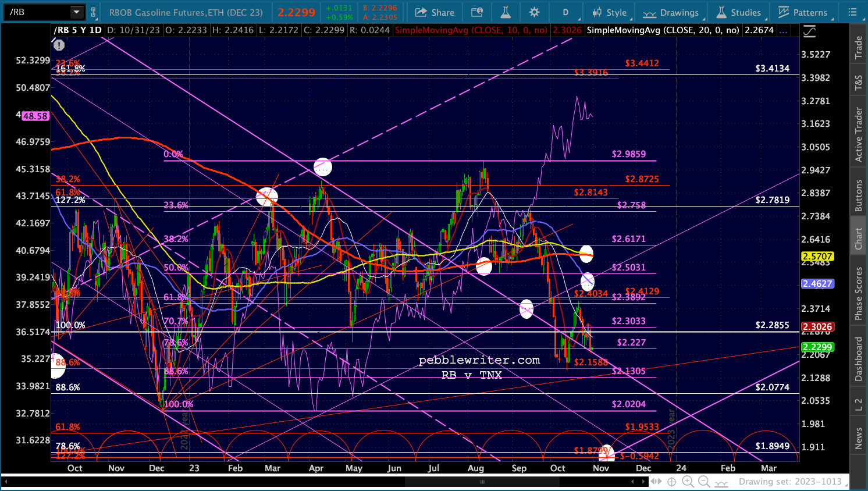This screenshot has height=491, width=868.
Task: Expand the hidden studies ellipsis in header
Action: [784, 30]
